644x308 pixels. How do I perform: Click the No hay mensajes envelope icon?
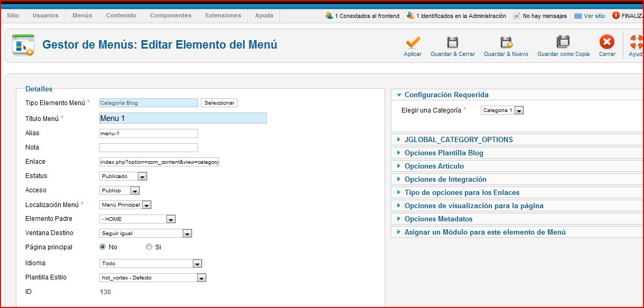[x=517, y=16]
